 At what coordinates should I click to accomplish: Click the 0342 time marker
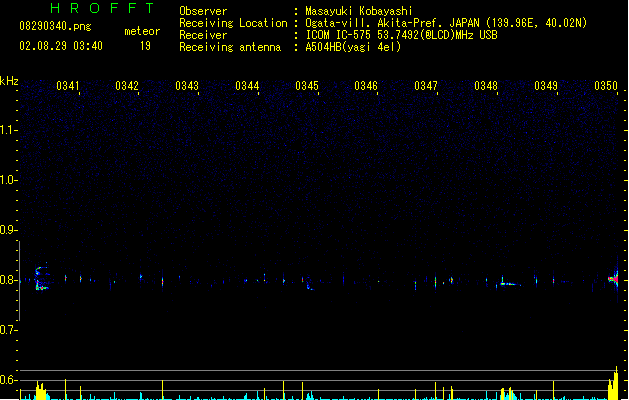(127, 86)
